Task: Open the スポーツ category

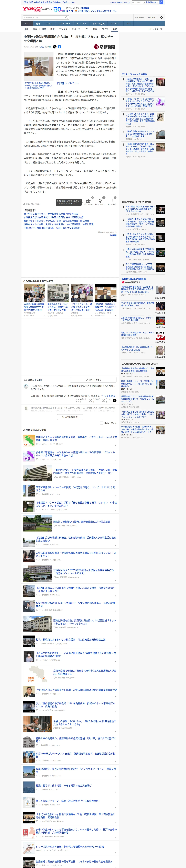Action: tap(76, 29)
